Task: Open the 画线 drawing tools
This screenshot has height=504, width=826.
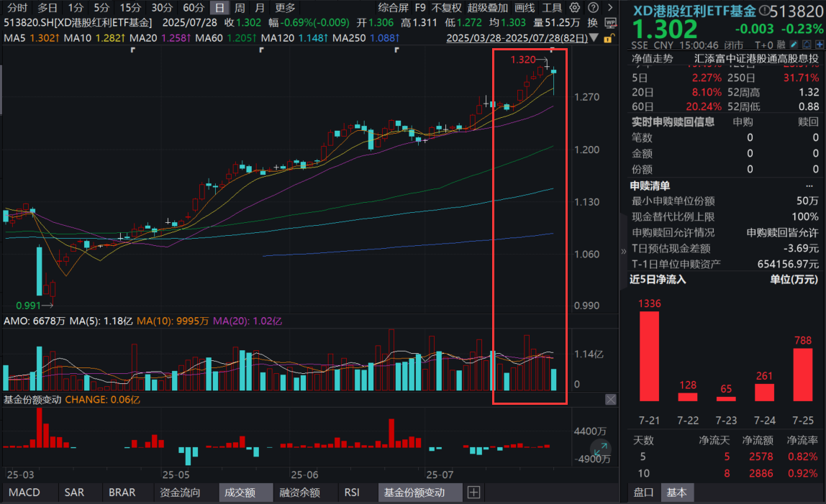Action: [525, 8]
